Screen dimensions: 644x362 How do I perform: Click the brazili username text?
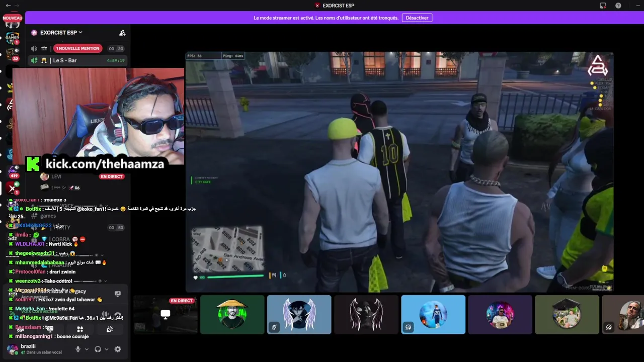28,346
